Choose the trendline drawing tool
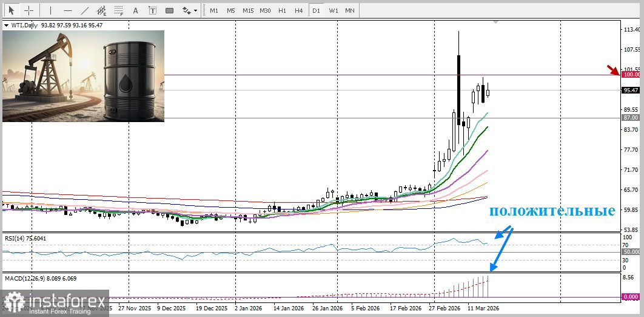 85,10
